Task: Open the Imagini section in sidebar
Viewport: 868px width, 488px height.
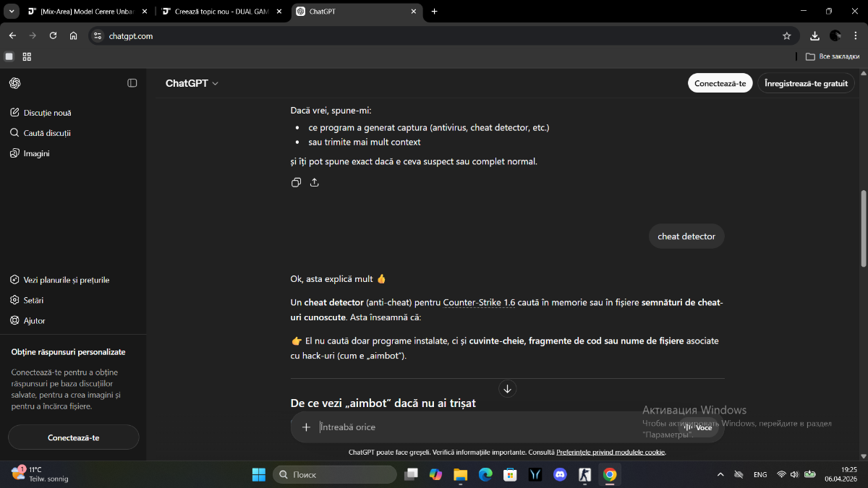Action: pos(36,153)
